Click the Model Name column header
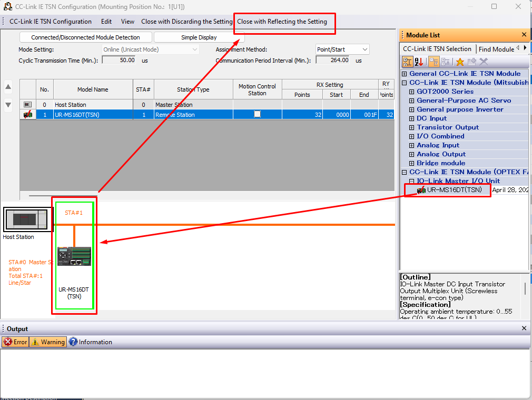 93,89
